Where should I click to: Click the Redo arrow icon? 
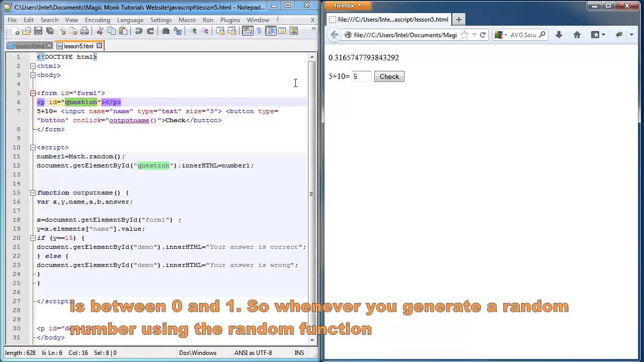coord(150,31)
